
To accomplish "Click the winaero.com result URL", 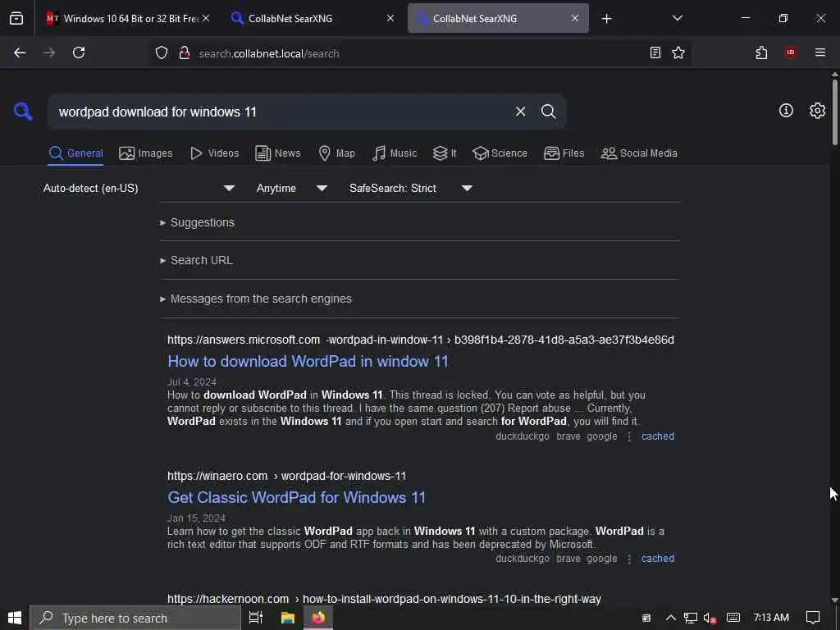I will [x=286, y=476].
